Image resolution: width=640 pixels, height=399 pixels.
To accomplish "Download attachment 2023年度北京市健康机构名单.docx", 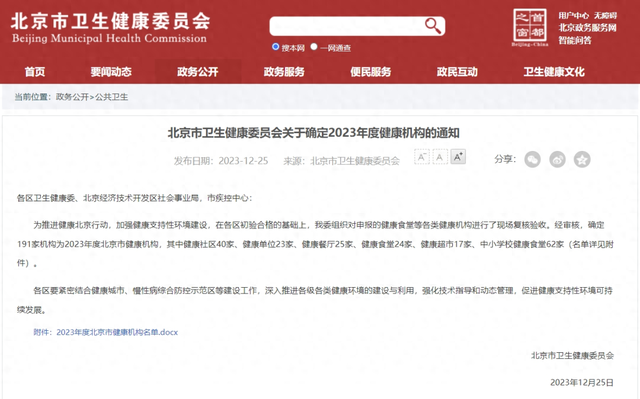I will 117,332.
